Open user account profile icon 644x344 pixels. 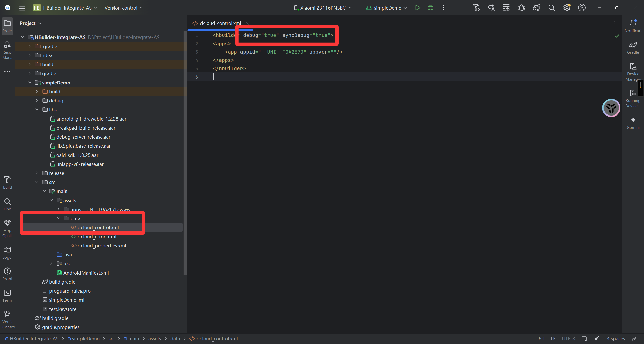(582, 8)
